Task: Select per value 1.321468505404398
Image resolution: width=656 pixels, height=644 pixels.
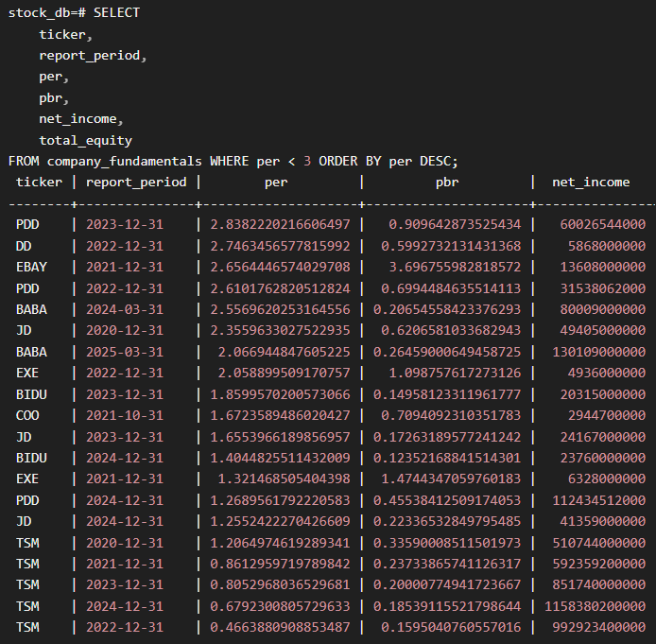Action: pyautogui.click(x=284, y=479)
